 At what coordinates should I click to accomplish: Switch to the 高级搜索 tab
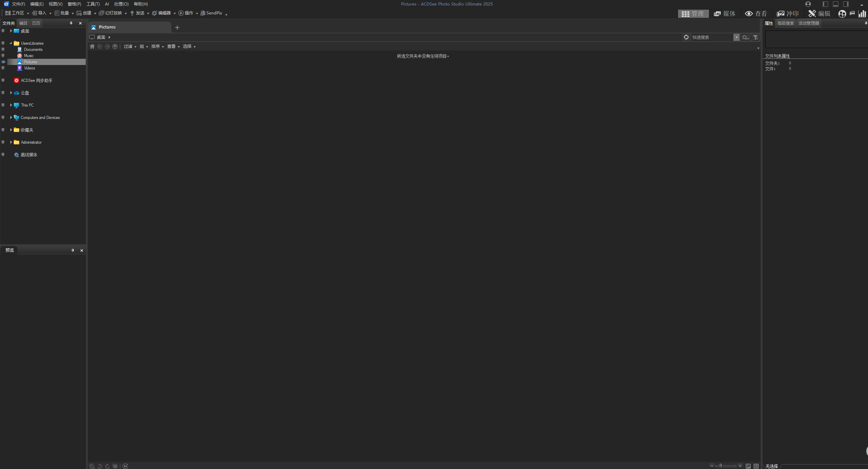coord(785,23)
